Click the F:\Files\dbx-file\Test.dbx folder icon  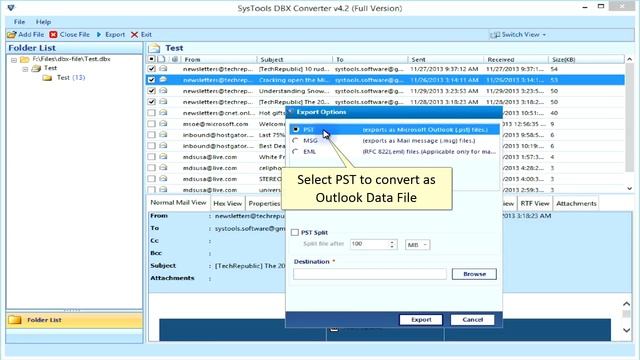pos(25,59)
